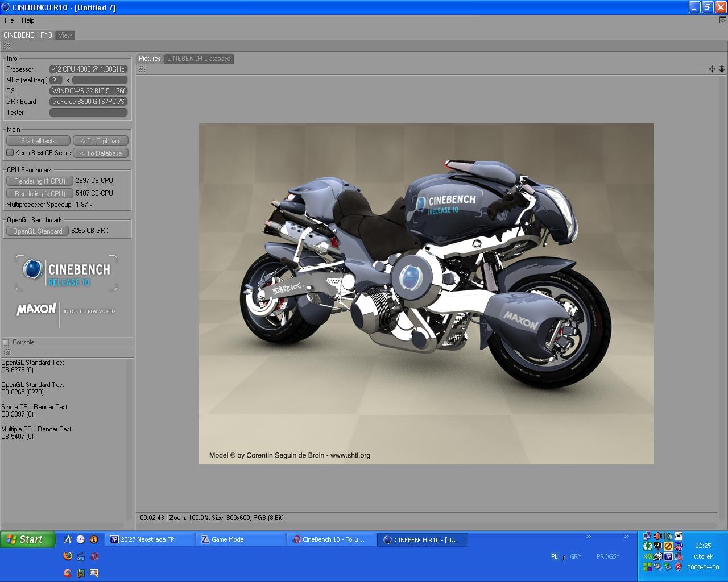Click the console panel vertical scrollbar
The image size is (728, 582).
[x=130, y=440]
